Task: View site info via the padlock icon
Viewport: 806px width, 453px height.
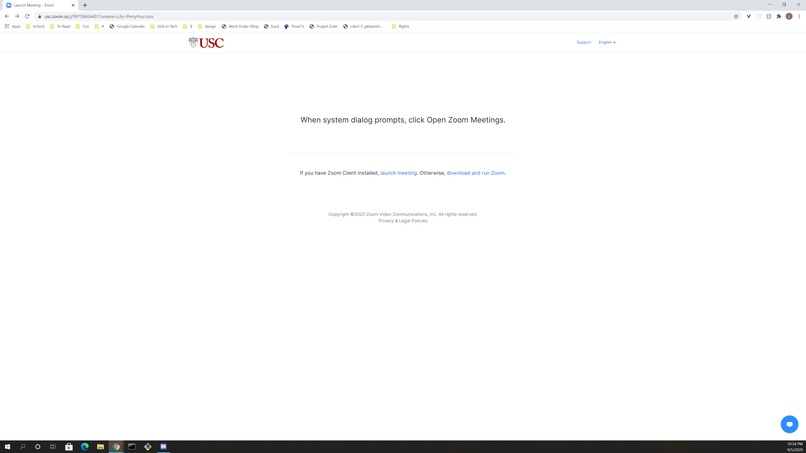Action: (39, 16)
